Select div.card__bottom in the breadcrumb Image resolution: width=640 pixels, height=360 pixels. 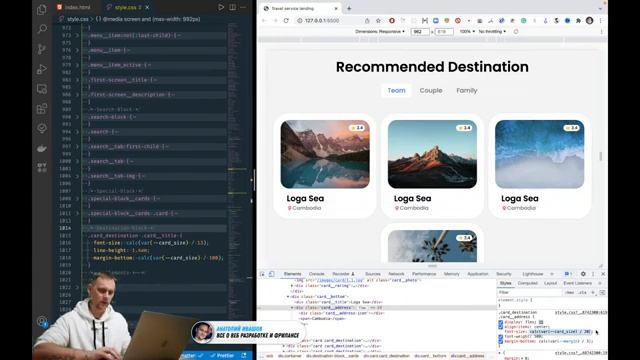pos(430,356)
